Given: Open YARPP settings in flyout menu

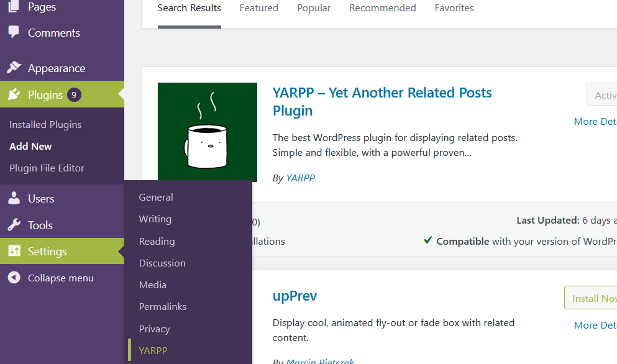Looking at the screenshot, I should tap(153, 350).
